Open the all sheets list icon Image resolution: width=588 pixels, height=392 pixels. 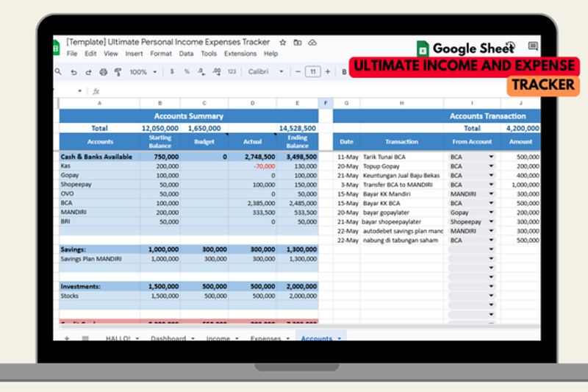coord(85,338)
